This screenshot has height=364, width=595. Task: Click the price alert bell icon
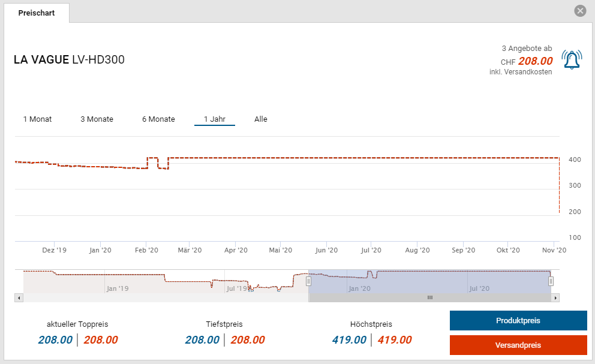tap(572, 59)
